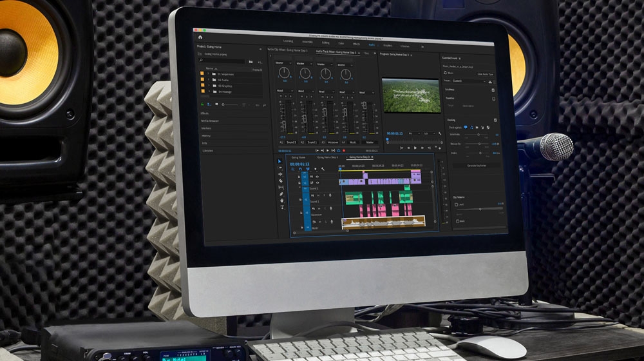644x361 pixels.
Task: Enable the Loudness checkbox in Essential Sound
Action: point(493,90)
